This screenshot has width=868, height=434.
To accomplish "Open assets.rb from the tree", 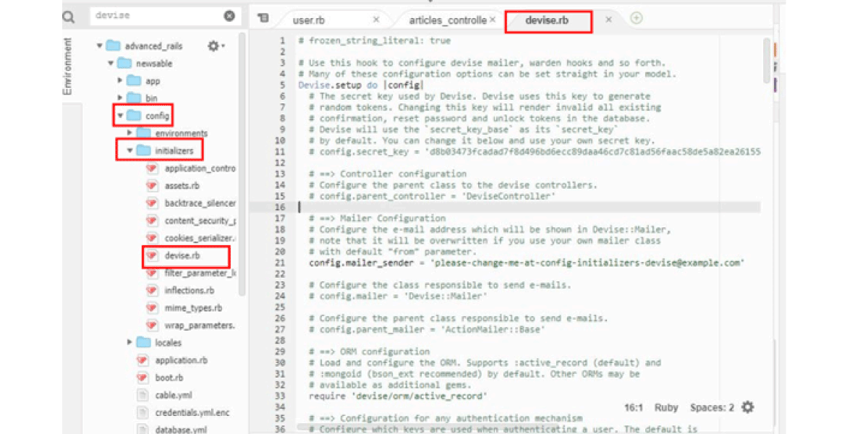I will click(x=182, y=186).
